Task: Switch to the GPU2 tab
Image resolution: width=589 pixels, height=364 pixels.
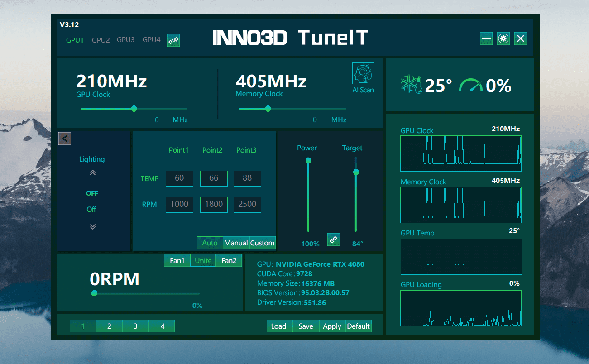Action: click(x=101, y=40)
